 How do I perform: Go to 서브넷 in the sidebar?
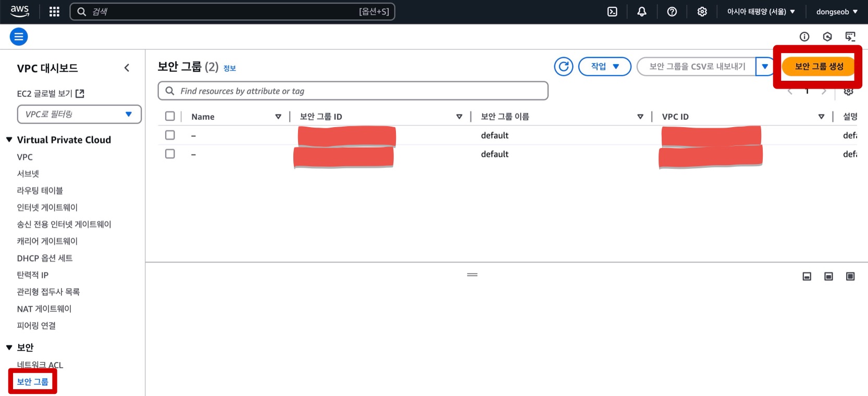pyautogui.click(x=28, y=174)
